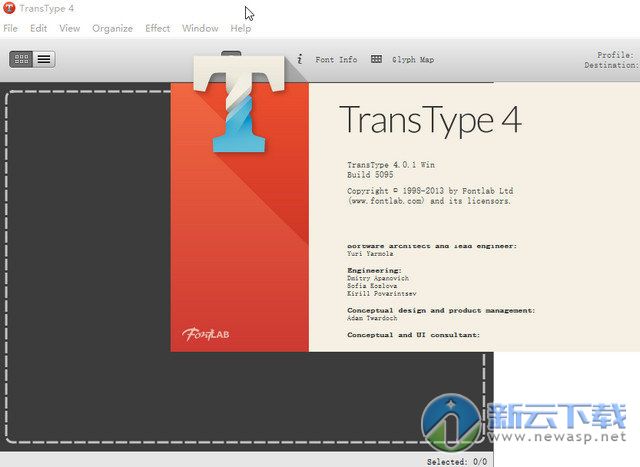Open Glyph Map label
The image size is (640, 467).
[413, 60]
